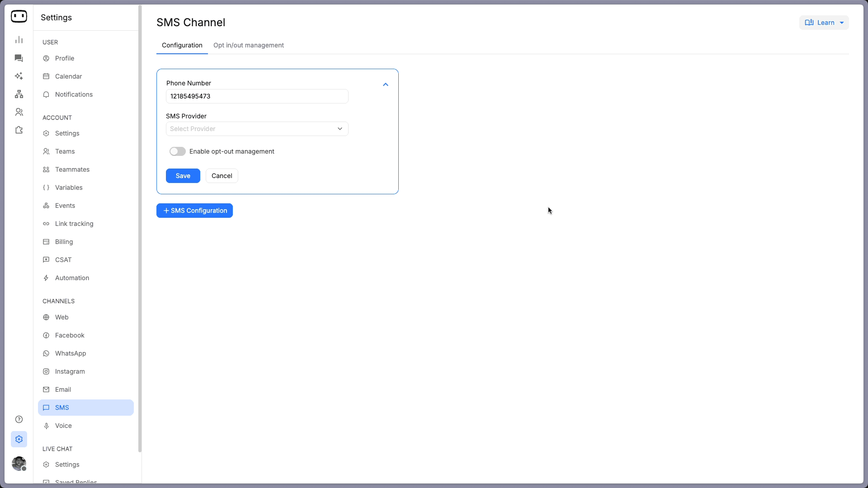Click the Phone Number input field
This screenshot has height=488, width=868.
[257, 96]
